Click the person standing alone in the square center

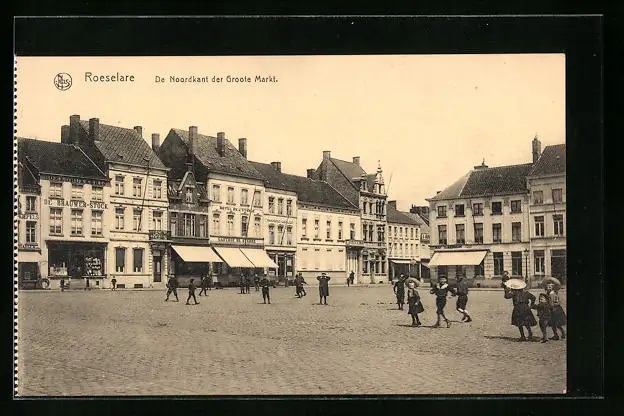323,288
